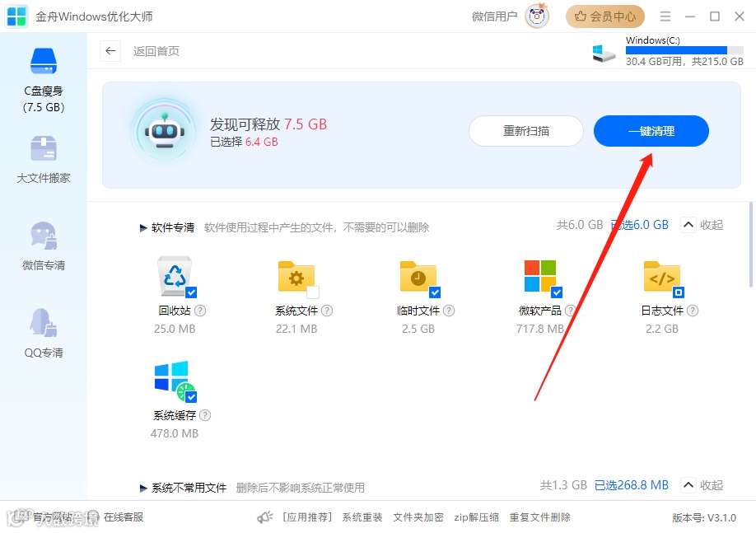Viewport: 756px width, 533px height.
Task: Open the QQ专清 cleaner
Action: point(44,333)
